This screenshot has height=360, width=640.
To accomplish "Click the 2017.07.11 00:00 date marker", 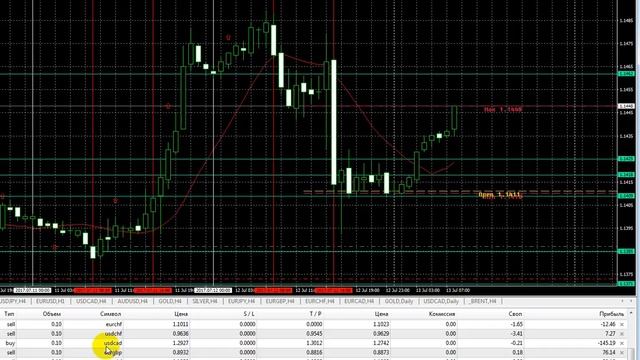I will [33, 290].
